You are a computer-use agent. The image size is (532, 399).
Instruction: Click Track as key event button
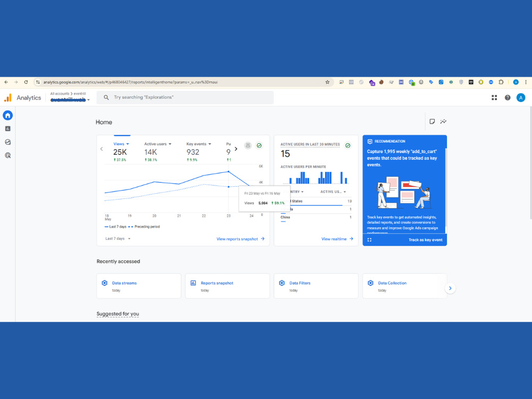click(426, 240)
